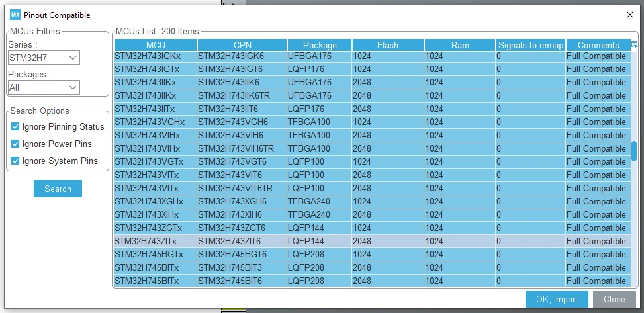The image size is (644, 313).
Task: Select row with CPN STM32H743XIH6
Action: [372, 214]
